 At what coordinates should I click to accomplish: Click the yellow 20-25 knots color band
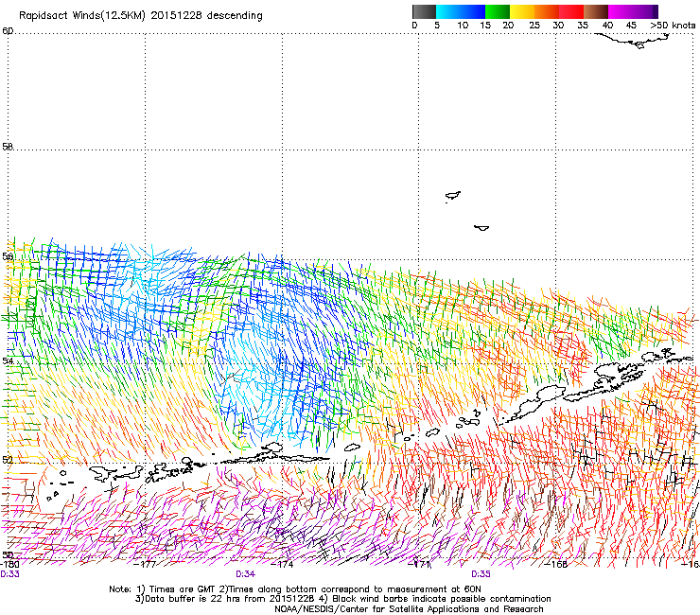[x=522, y=11]
